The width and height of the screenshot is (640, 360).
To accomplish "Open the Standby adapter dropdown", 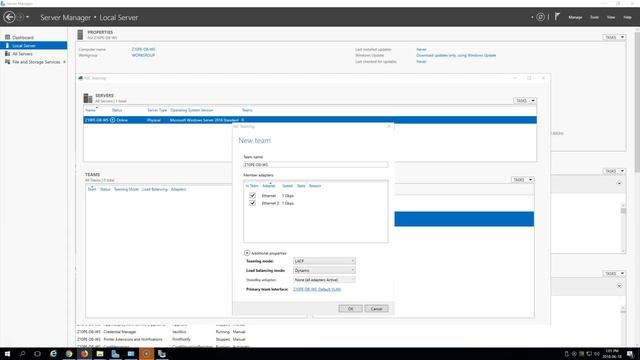I will pos(324,280).
